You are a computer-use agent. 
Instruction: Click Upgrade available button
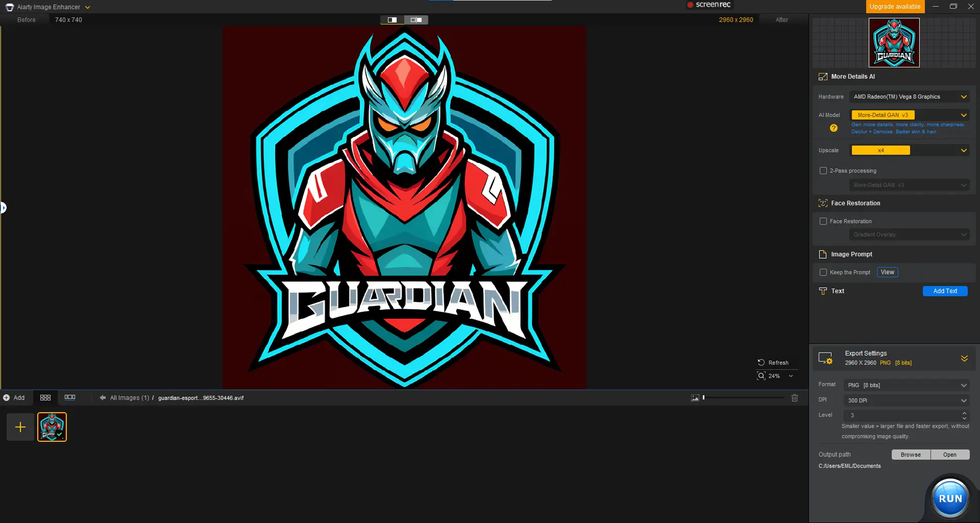click(x=895, y=7)
